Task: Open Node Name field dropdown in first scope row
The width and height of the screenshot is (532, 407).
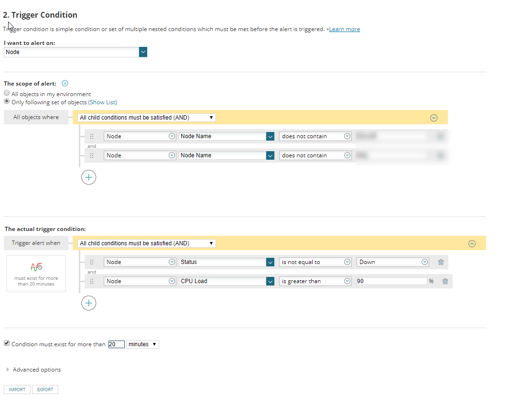Action: point(227,136)
